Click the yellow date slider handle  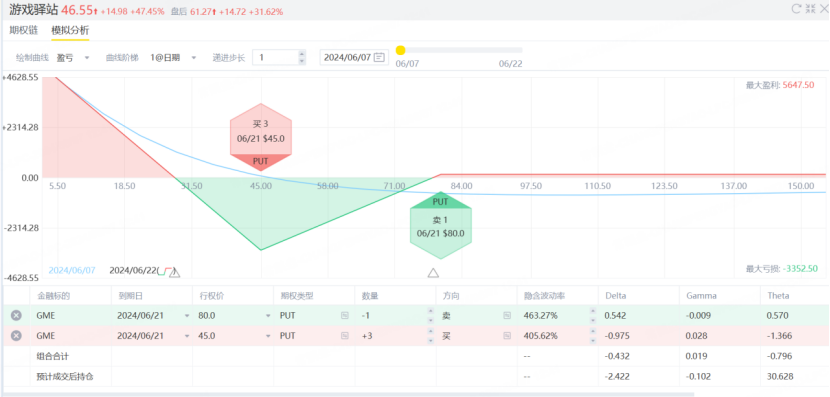point(401,50)
